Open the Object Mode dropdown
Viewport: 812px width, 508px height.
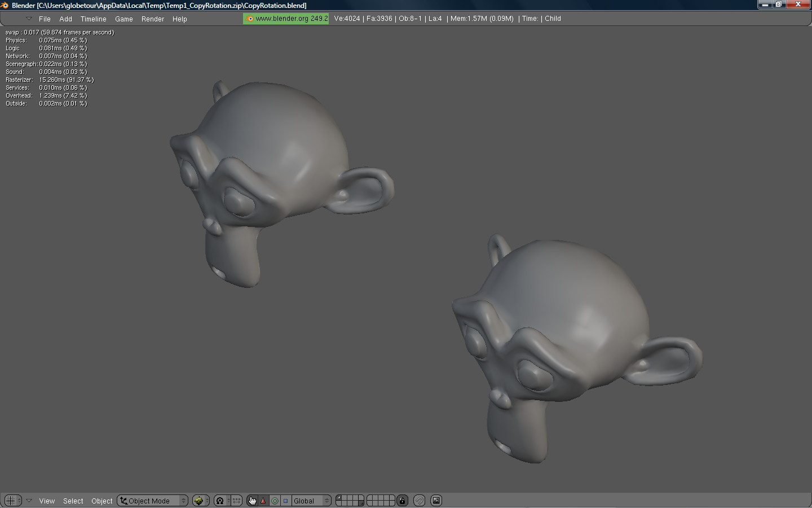pos(152,501)
